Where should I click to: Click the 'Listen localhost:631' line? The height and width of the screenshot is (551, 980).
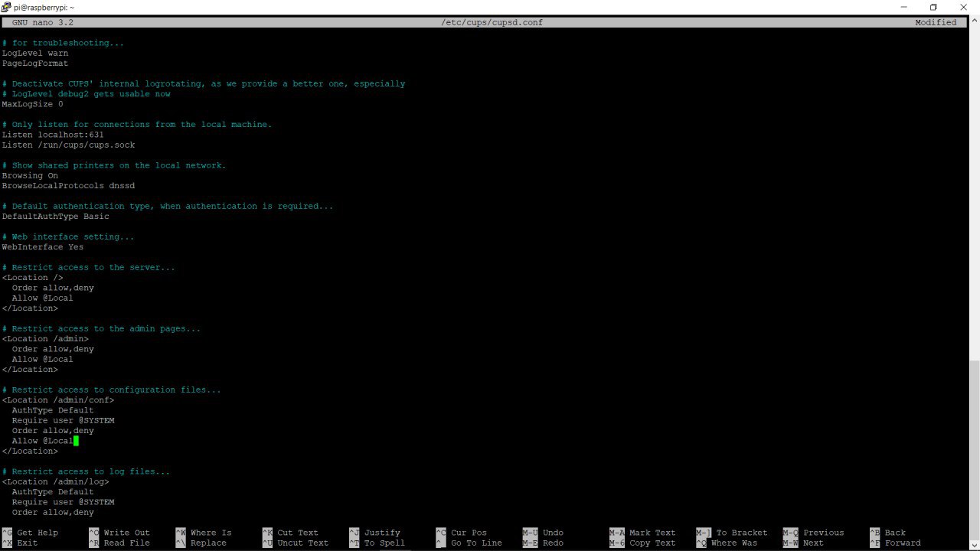tap(53, 135)
